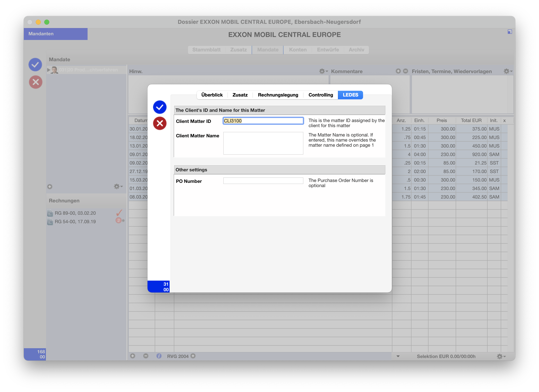This screenshot has width=539, height=392.
Task: Click RVG 2004 label in bottom toolbar
Action: (x=177, y=356)
